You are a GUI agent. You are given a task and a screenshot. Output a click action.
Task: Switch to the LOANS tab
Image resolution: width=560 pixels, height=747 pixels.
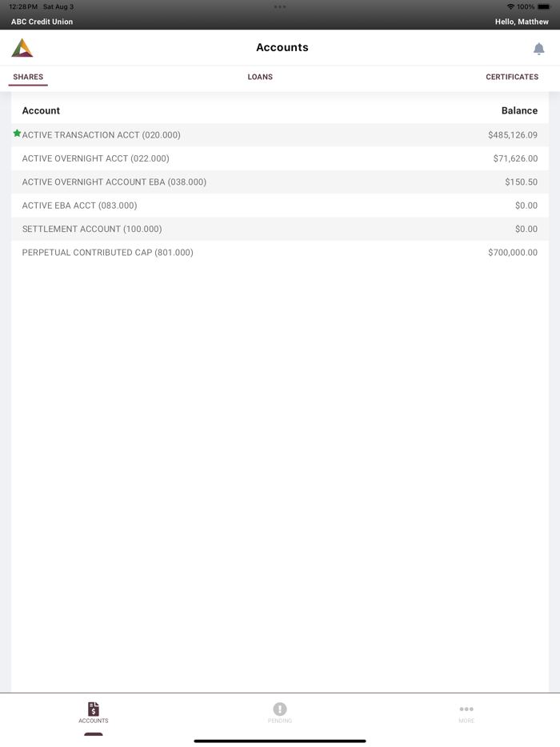tap(260, 77)
